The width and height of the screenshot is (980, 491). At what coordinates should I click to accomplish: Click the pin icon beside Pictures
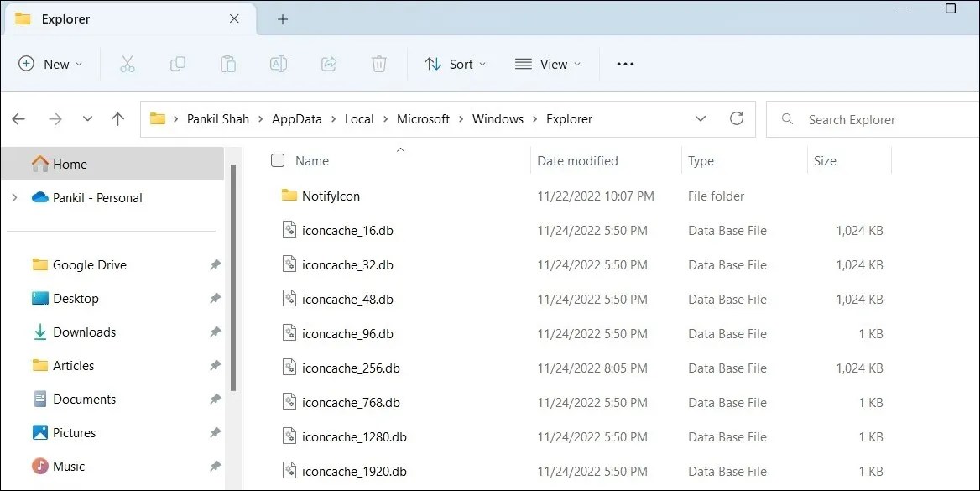tap(215, 433)
